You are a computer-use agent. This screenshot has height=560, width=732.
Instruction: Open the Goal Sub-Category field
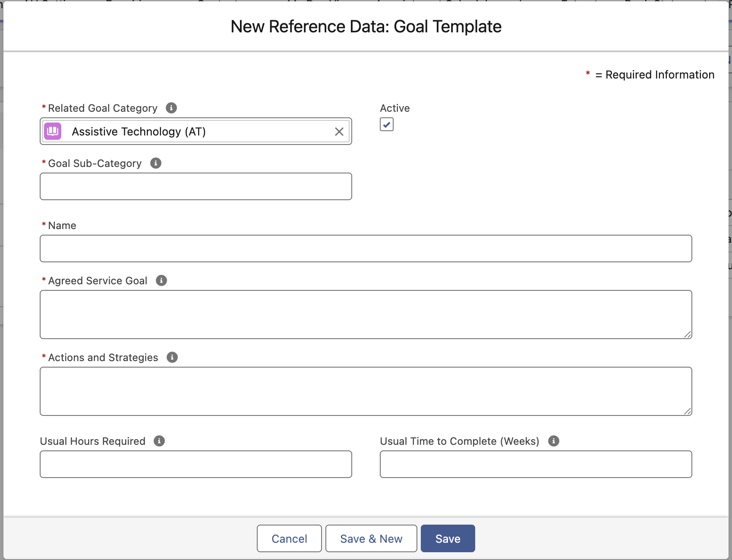tap(196, 186)
